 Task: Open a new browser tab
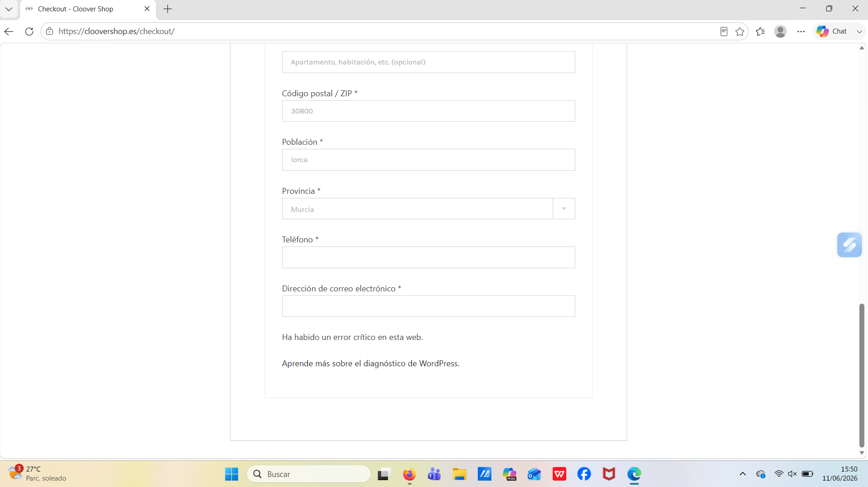(167, 9)
